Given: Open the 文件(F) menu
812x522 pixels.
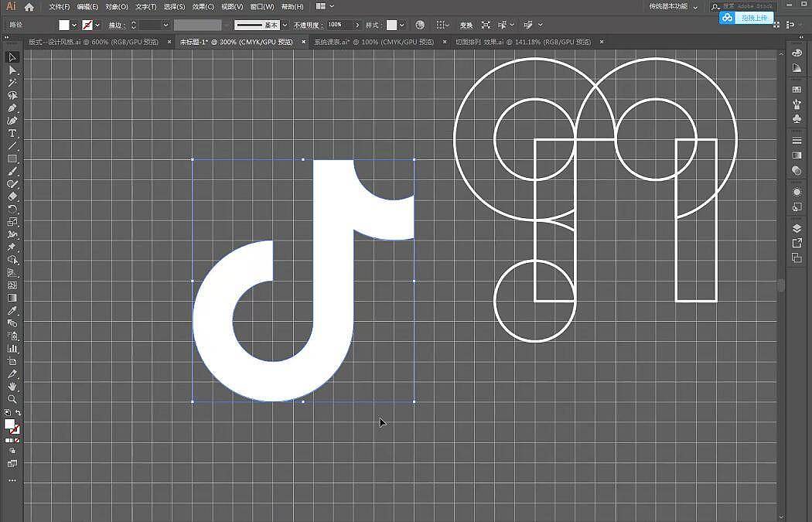Looking at the screenshot, I should (x=59, y=7).
